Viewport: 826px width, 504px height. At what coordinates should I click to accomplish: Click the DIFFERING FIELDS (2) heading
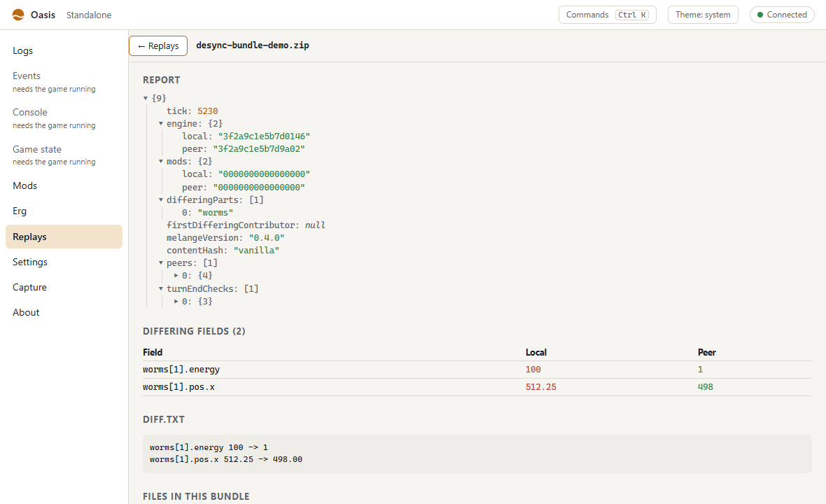point(194,331)
